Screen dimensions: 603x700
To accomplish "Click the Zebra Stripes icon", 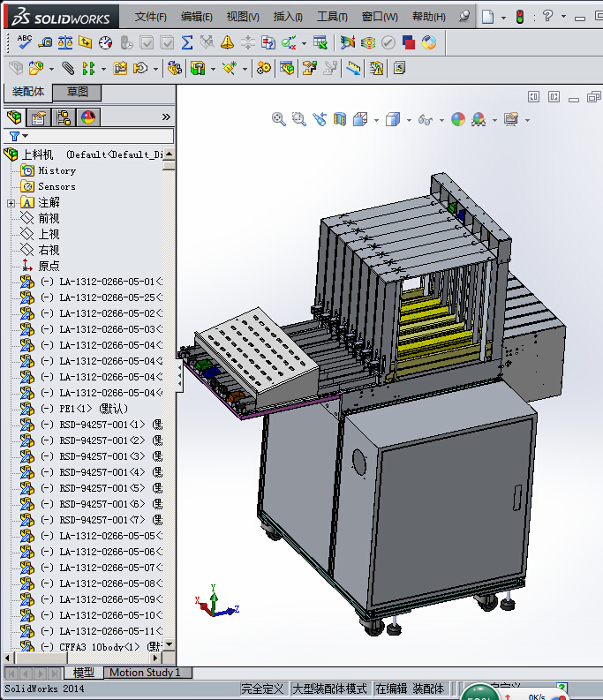I will [368, 42].
